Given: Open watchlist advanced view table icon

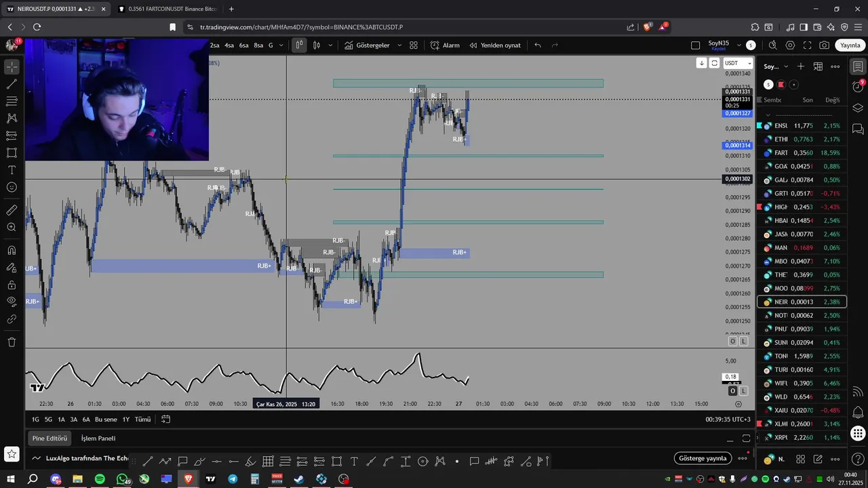Looking at the screenshot, I should (818, 66).
